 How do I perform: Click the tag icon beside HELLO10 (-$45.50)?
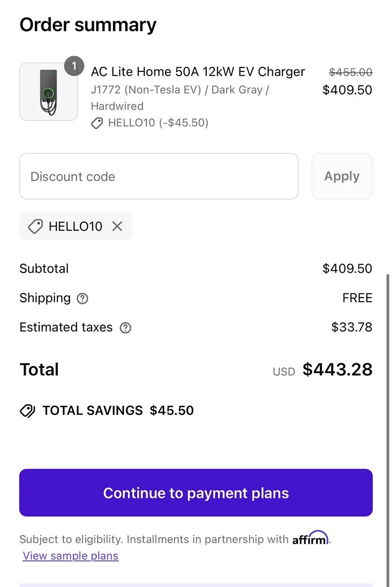tap(97, 123)
